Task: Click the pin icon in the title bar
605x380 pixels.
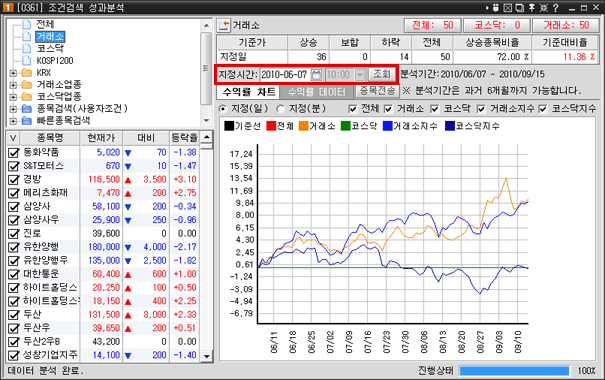Action: click(x=532, y=8)
